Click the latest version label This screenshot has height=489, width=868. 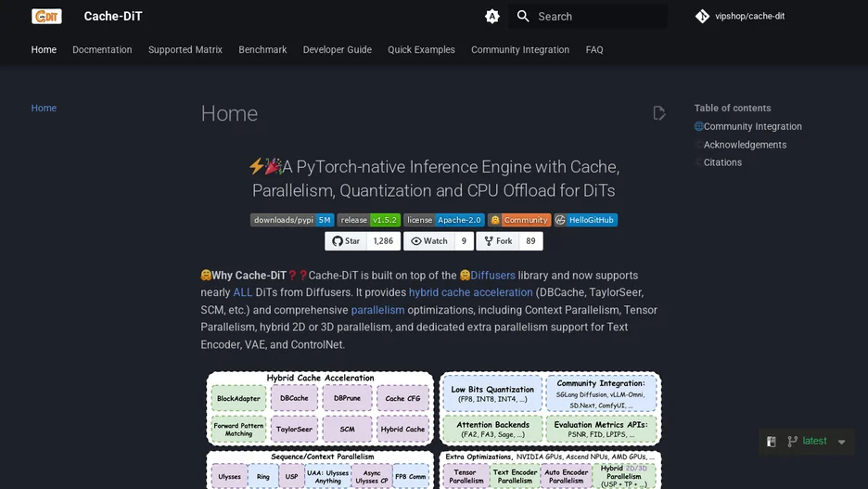pyautogui.click(x=814, y=441)
